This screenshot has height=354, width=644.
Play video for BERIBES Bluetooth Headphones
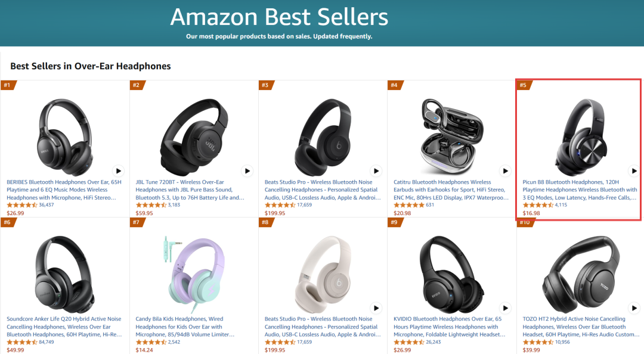118,171
